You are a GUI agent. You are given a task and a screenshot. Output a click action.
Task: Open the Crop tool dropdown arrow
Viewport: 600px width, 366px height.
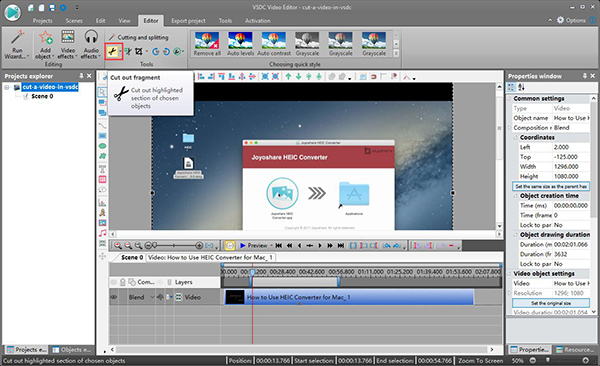(147, 51)
